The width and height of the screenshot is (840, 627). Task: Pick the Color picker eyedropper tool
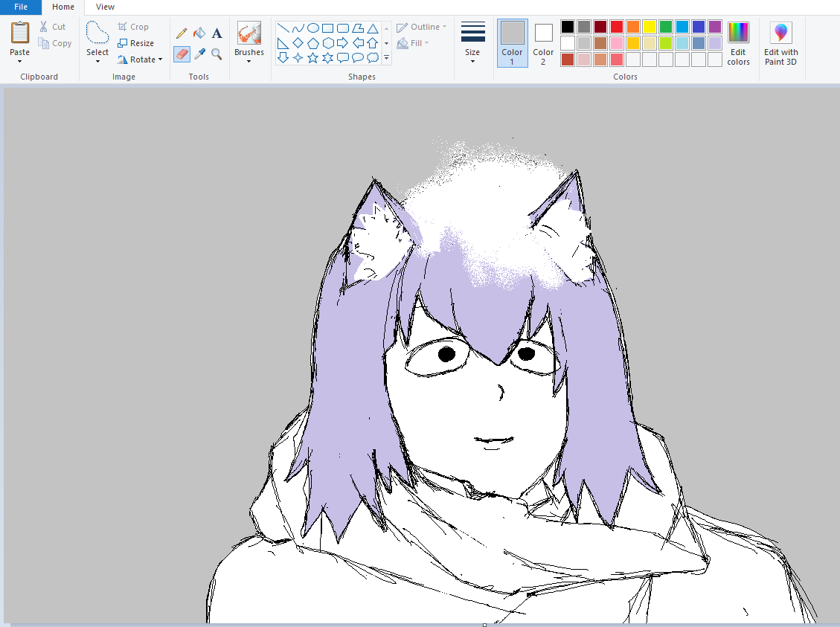[x=199, y=54]
